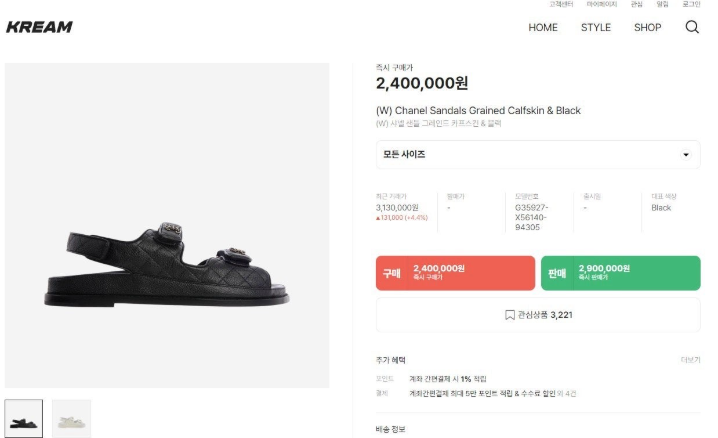Select the white sandal thumbnail
Screen dimensions: 718x438
click(x=71, y=418)
